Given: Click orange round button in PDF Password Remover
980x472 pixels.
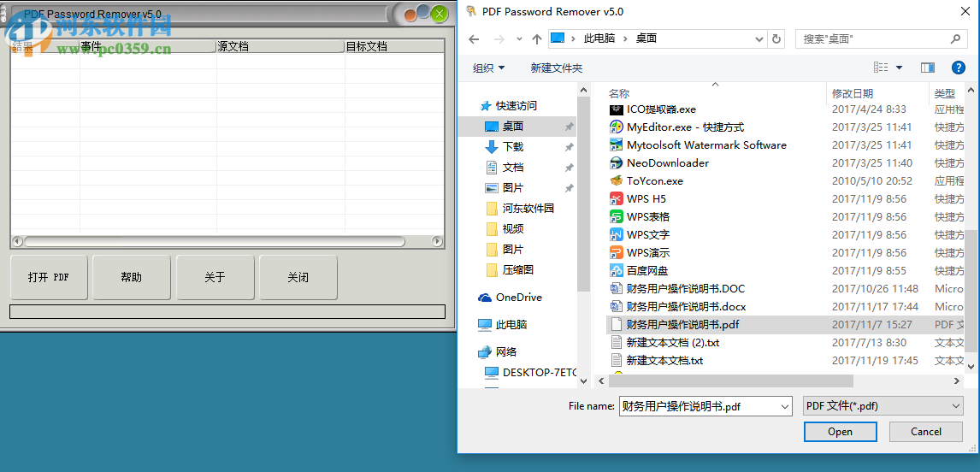Looking at the screenshot, I should click(410, 15).
